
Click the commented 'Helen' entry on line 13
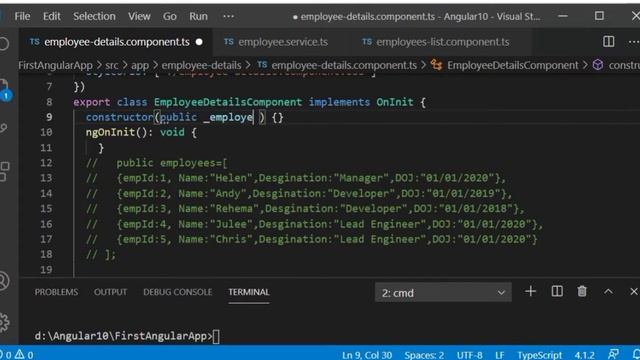(x=231, y=178)
